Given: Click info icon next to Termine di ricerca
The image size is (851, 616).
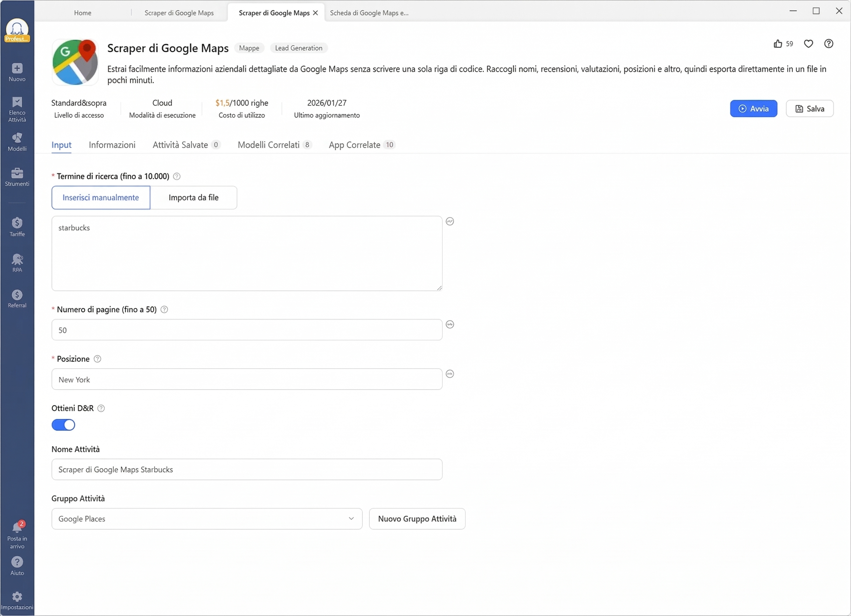Looking at the screenshot, I should [177, 176].
